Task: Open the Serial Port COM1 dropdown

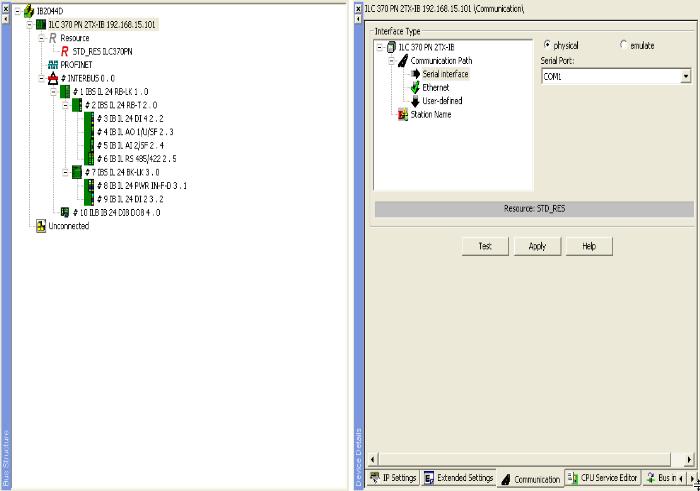Action: click(x=686, y=77)
